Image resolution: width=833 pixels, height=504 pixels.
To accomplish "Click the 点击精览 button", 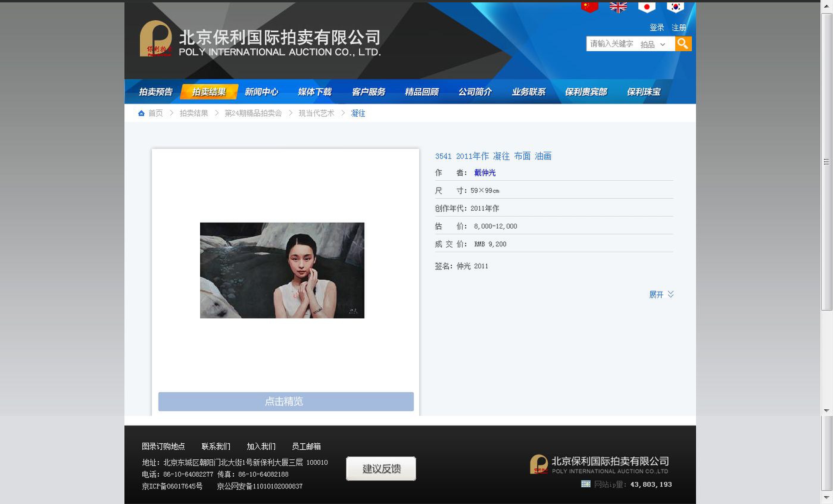I will (286, 402).
